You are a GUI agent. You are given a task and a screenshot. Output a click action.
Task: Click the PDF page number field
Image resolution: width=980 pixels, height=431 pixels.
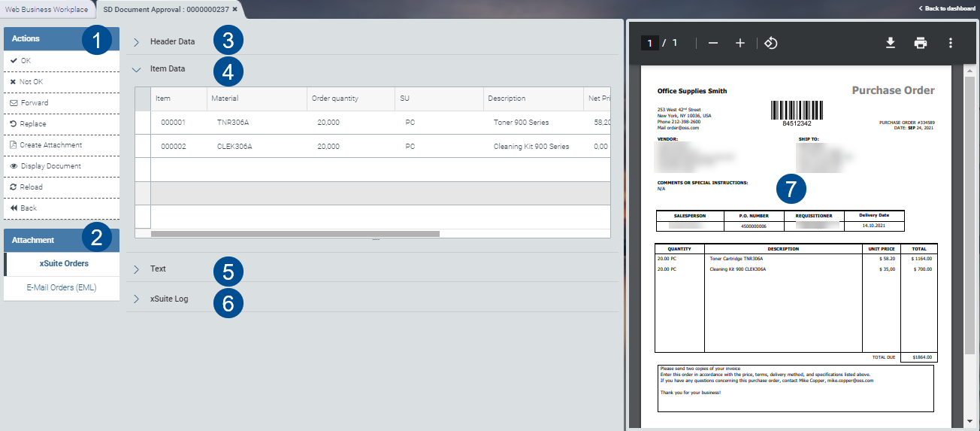click(x=650, y=43)
